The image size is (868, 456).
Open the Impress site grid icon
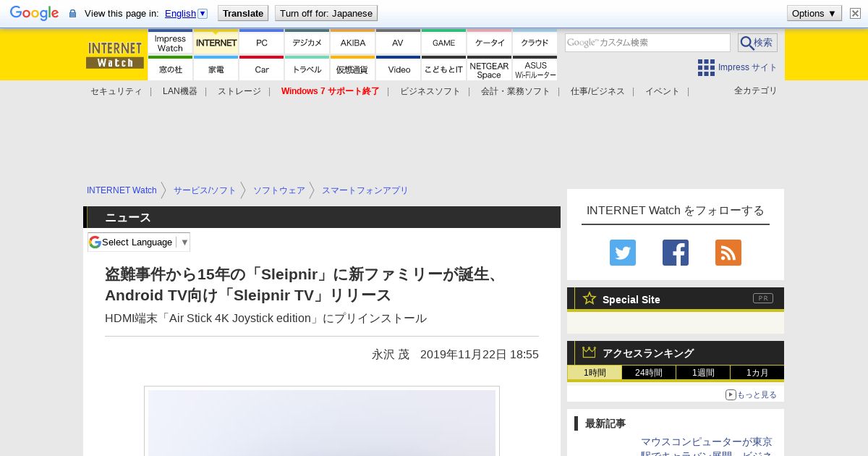click(x=706, y=67)
